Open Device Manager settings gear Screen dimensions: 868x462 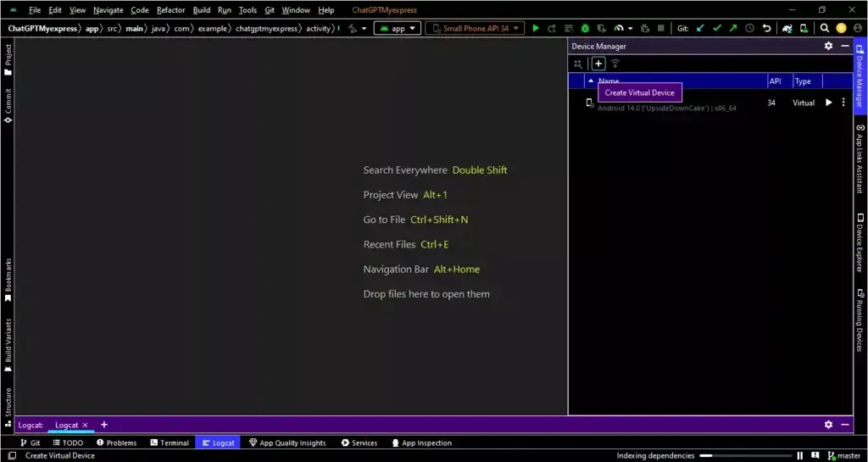tap(828, 46)
